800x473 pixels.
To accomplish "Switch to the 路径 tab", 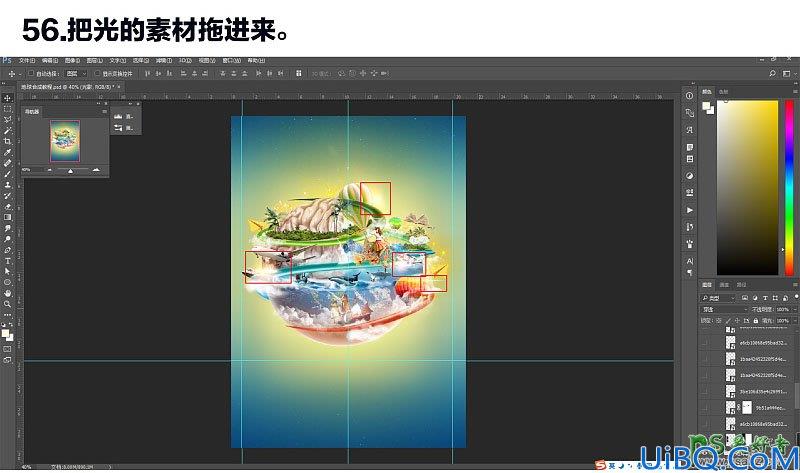I will [741, 284].
